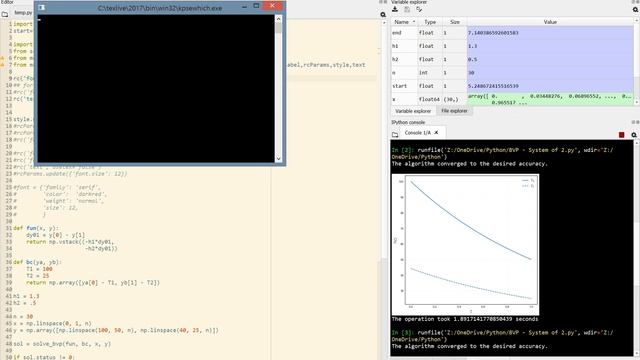Viewport: 640px width, 360px height.
Task: Click the (30,) size cell
Action: tap(455, 99)
